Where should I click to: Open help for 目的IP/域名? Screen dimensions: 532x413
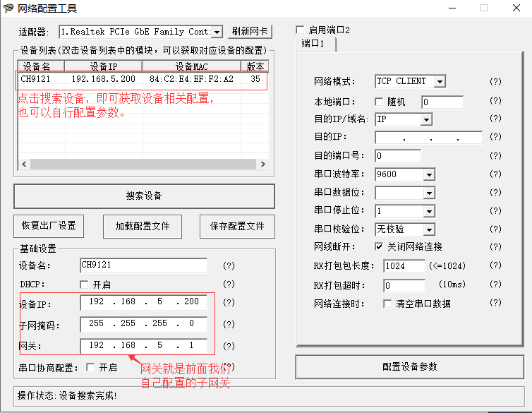[x=495, y=118]
